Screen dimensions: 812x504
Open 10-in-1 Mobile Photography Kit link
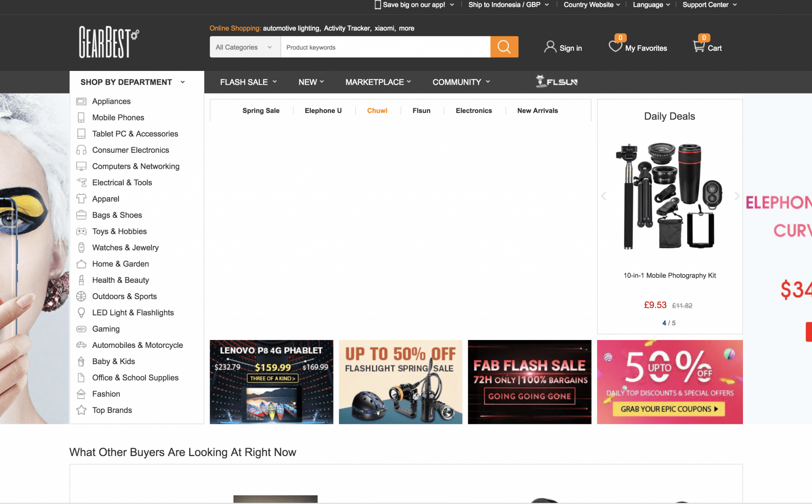[670, 275]
